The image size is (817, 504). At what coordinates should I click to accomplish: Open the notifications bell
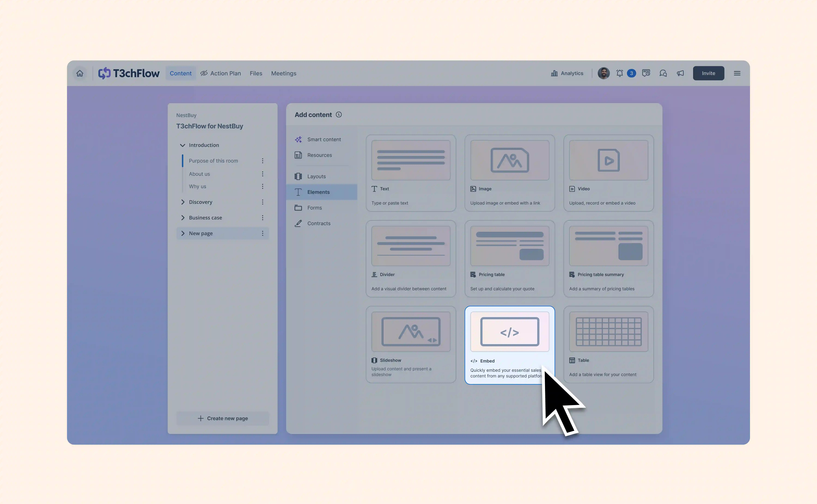(620, 73)
